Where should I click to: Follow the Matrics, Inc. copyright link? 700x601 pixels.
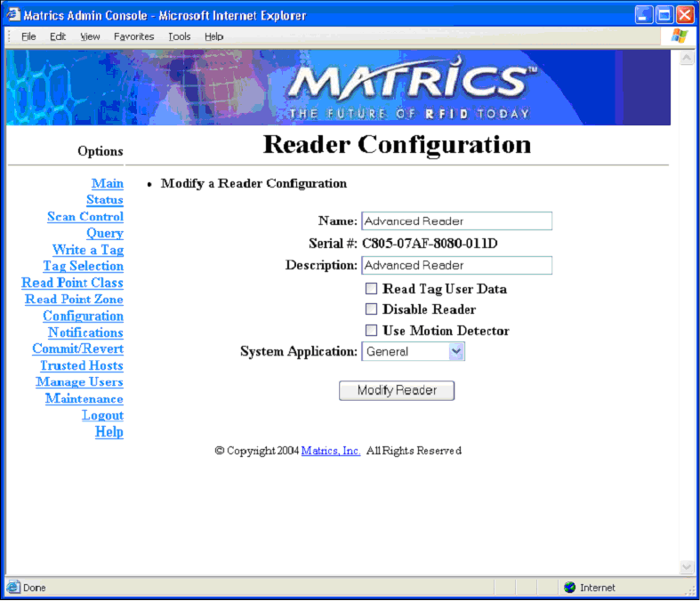(x=331, y=451)
